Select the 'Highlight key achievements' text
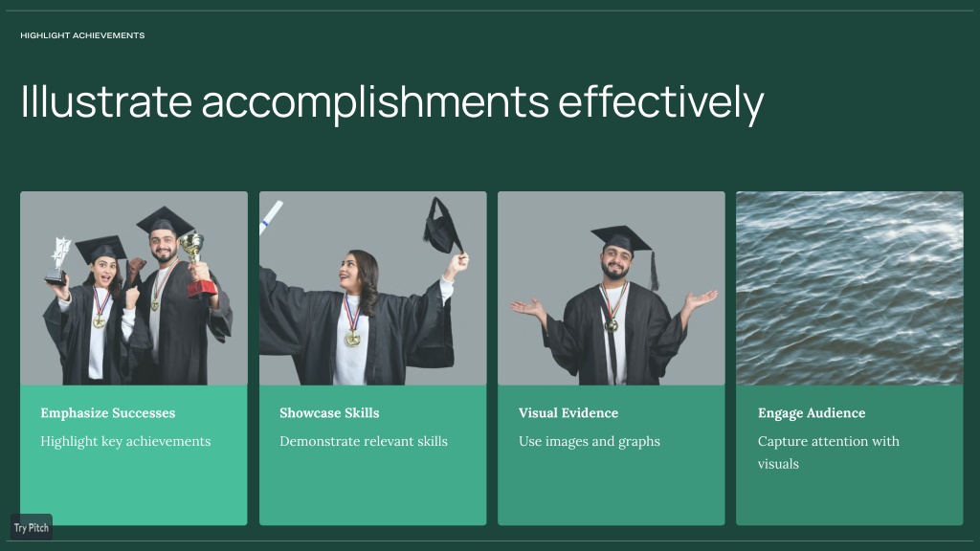 click(x=125, y=441)
